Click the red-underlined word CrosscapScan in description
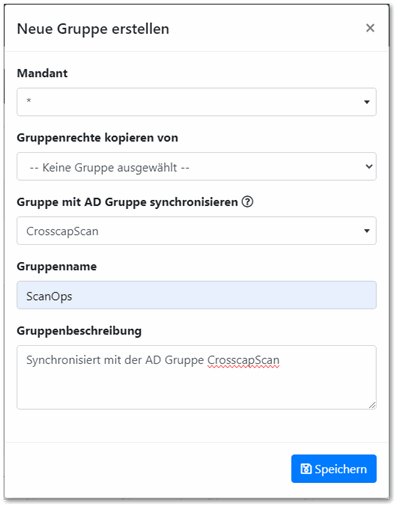396x506 pixels. coord(243,360)
